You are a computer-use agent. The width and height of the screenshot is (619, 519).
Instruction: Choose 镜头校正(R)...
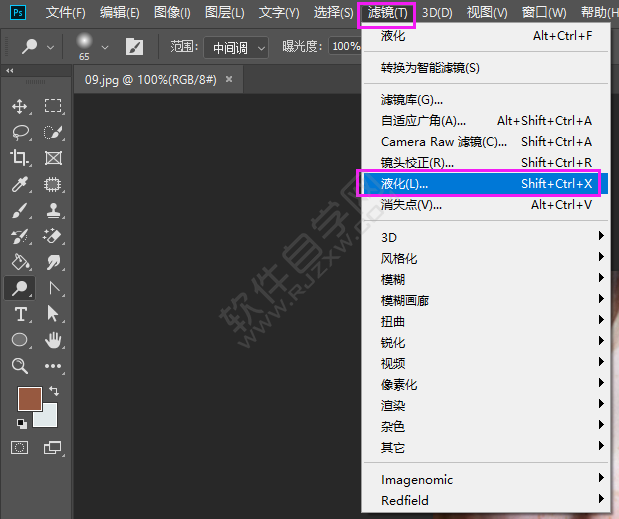[486, 162]
